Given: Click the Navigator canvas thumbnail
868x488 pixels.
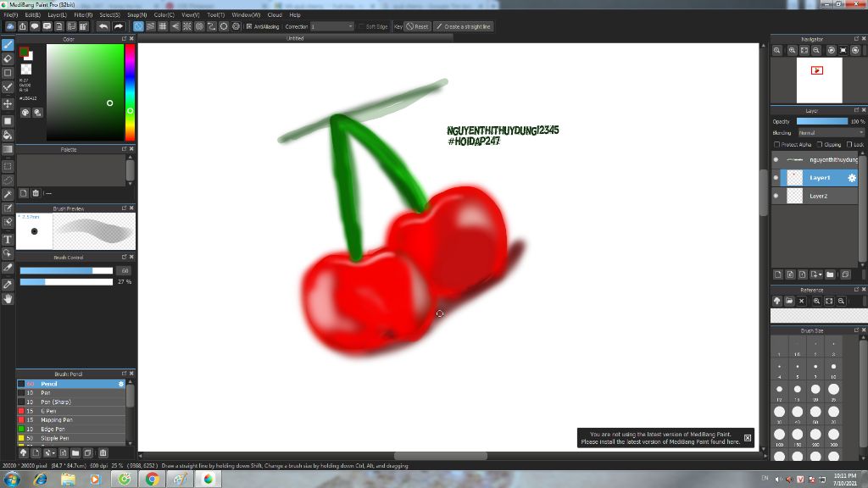Looking at the screenshot, I should 820,80.
